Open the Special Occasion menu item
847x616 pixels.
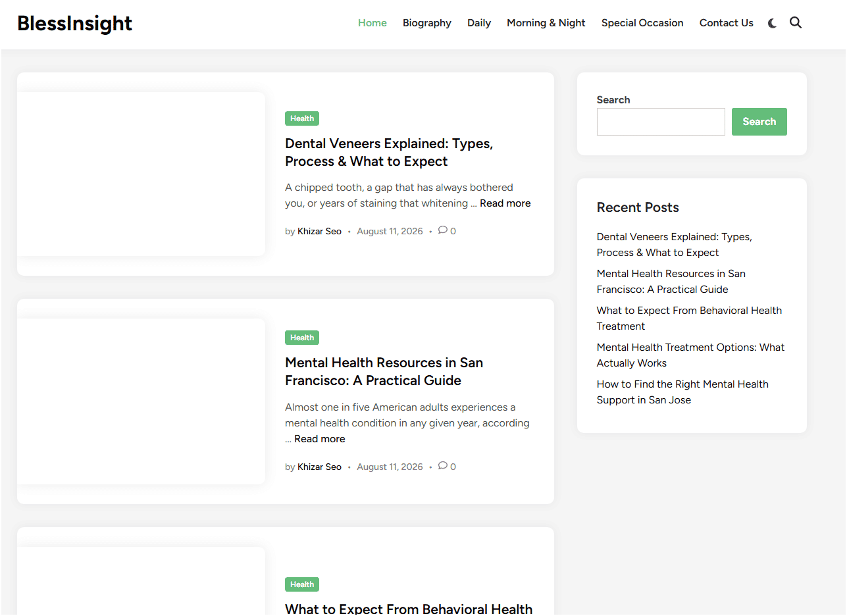click(642, 23)
